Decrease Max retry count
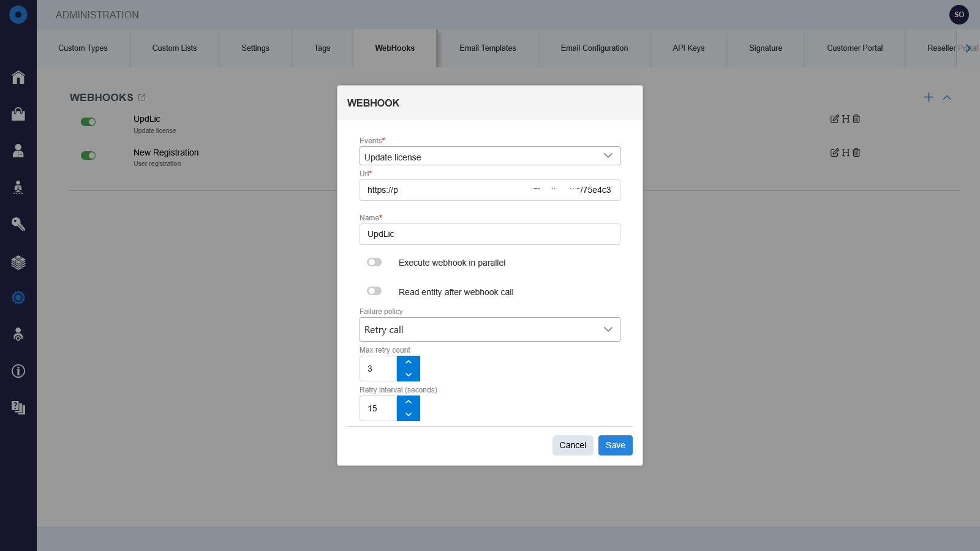Viewport: 980px width, 551px height. click(x=409, y=375)
